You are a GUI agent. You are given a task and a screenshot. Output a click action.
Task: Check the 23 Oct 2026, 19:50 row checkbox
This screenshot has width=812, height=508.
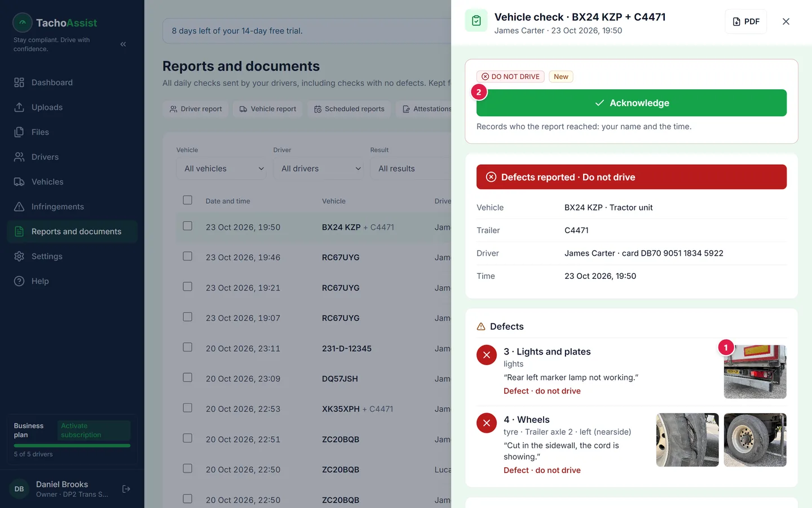tap(188, 226)
